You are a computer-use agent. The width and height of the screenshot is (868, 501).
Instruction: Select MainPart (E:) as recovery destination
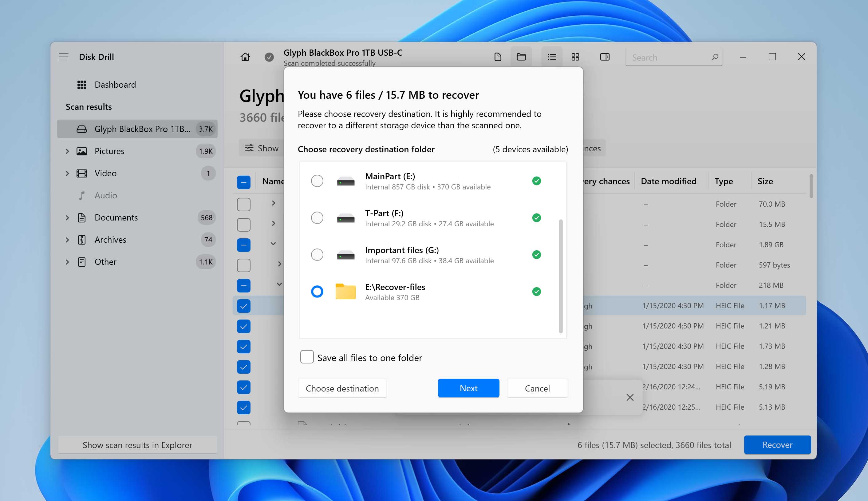point(316,181)
